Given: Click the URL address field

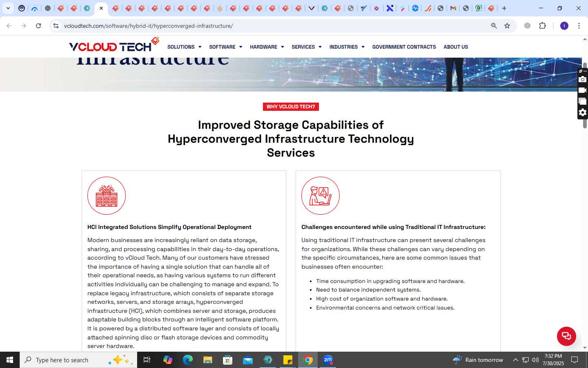Looking at the screenshot, I should coord(274,26).
